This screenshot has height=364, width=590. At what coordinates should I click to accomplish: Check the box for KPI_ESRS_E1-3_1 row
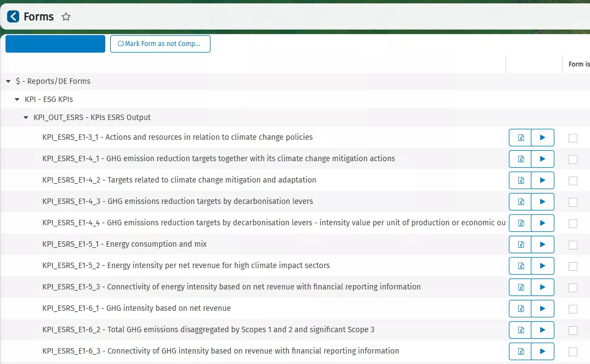(573, 138)
